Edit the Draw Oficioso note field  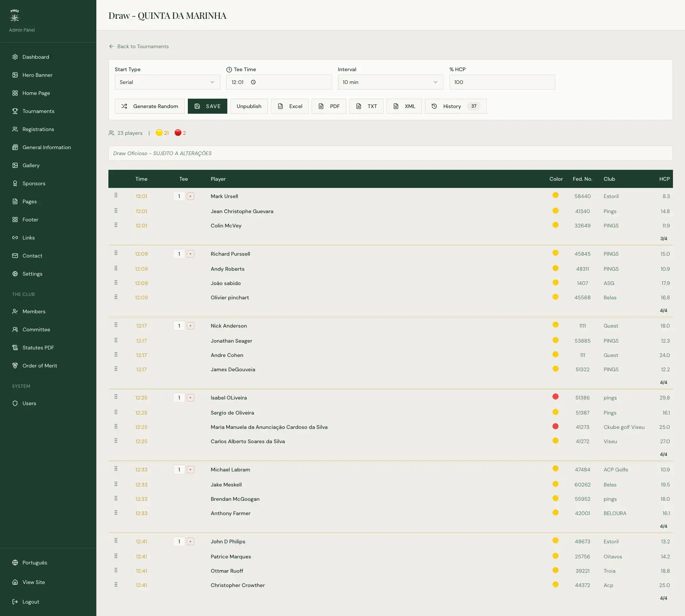(390, 153)
